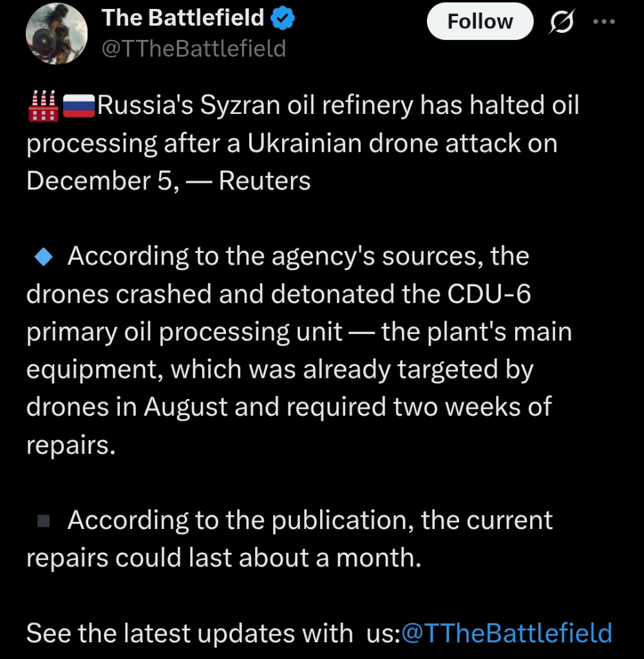The height and width of the screenshot is (659, 644).
Task: Follow The Battlefield account
Action: coord(480,22)
